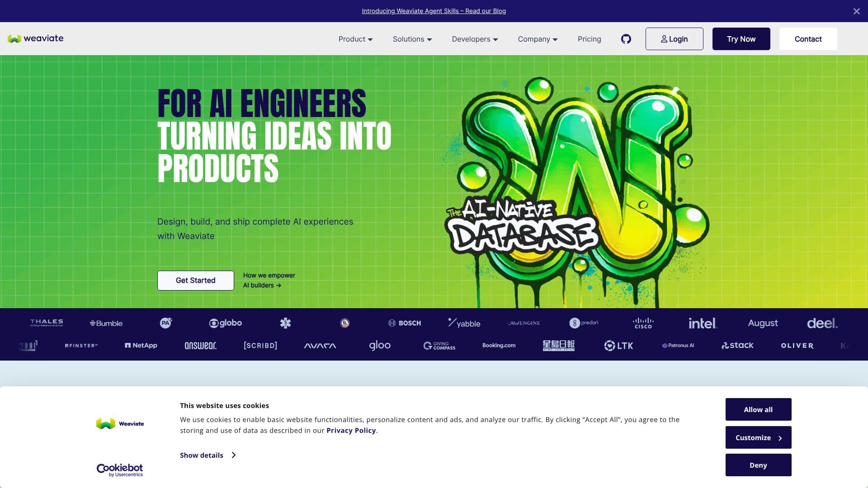The height and width of the screenshot is (488, 868).
Task: Expand the Product dropdown menu
Action: 356,39
